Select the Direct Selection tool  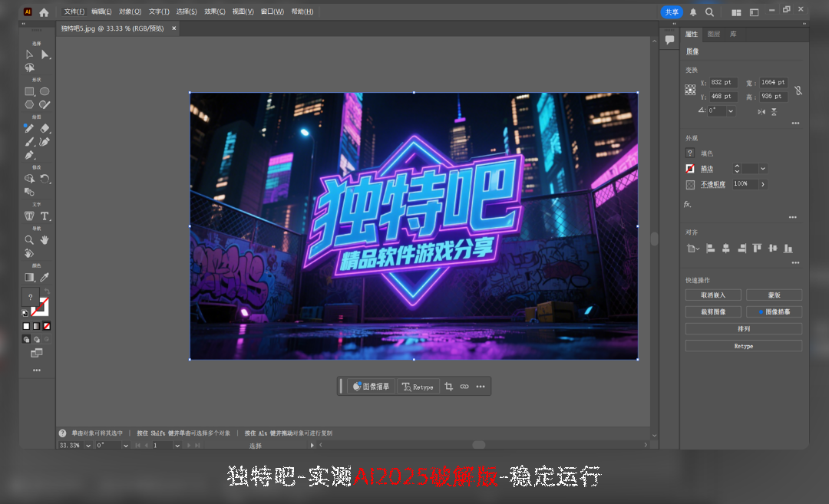click(45, 54)
